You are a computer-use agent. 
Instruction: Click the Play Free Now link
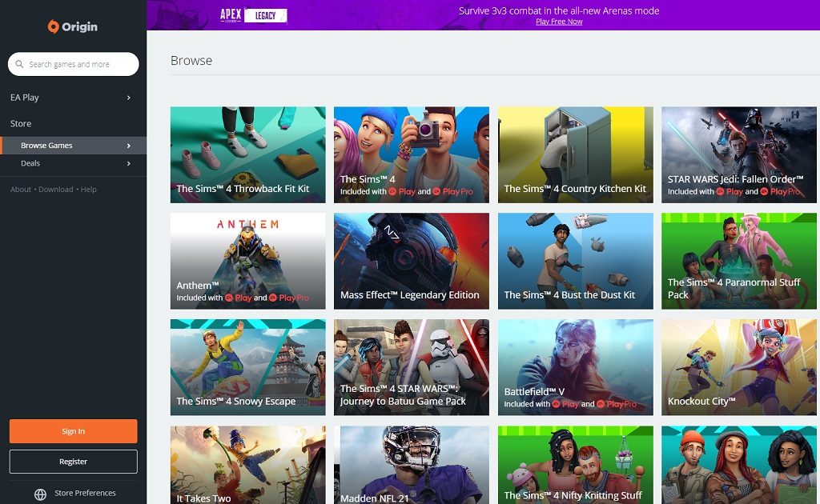coord(559,22)
